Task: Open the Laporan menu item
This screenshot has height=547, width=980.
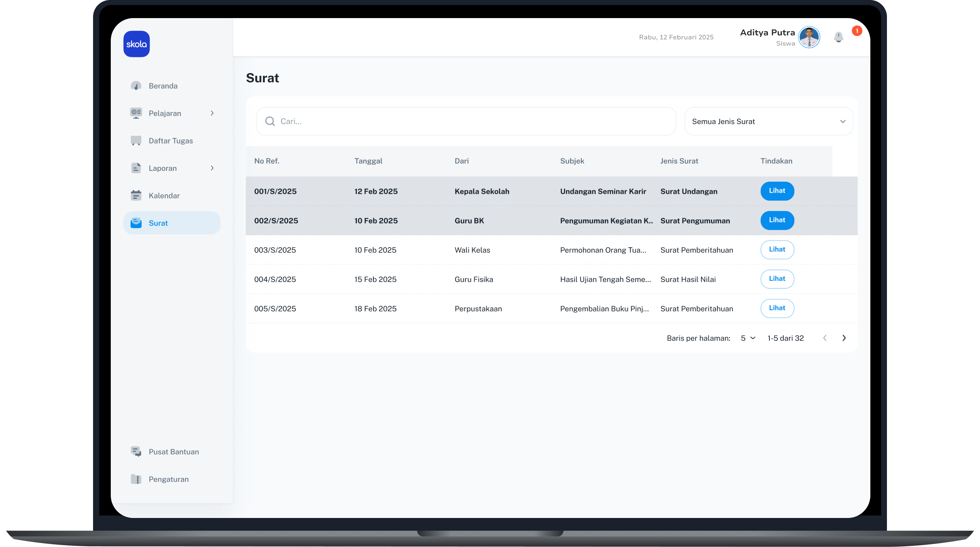Action: coord(162,168)
